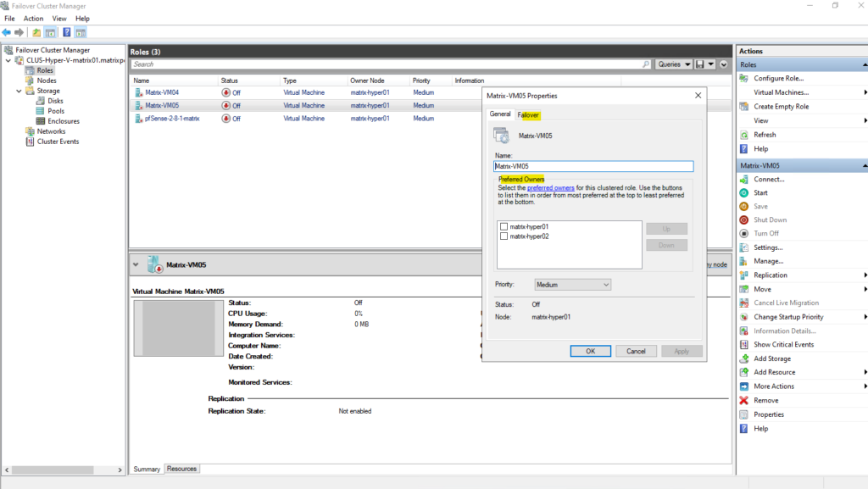The height and width of the screenshot is (489, 868).
Task: Click the Add Storage icon
Action: point(743,358)
